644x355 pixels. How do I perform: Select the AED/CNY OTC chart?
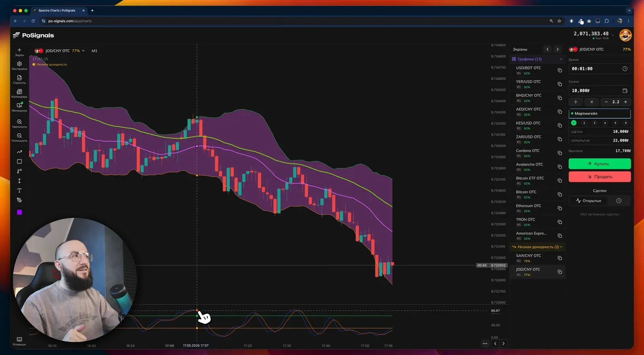(x=537, y=112)
